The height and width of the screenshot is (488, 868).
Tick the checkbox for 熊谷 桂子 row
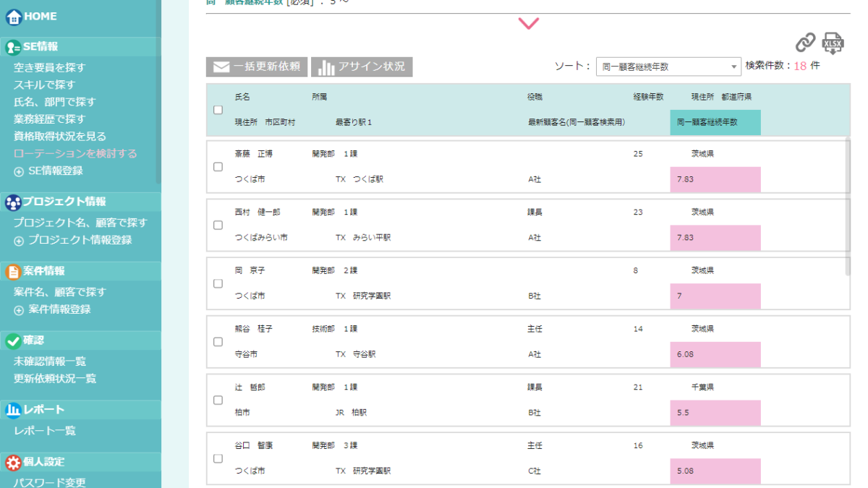[x=218, y=342]
